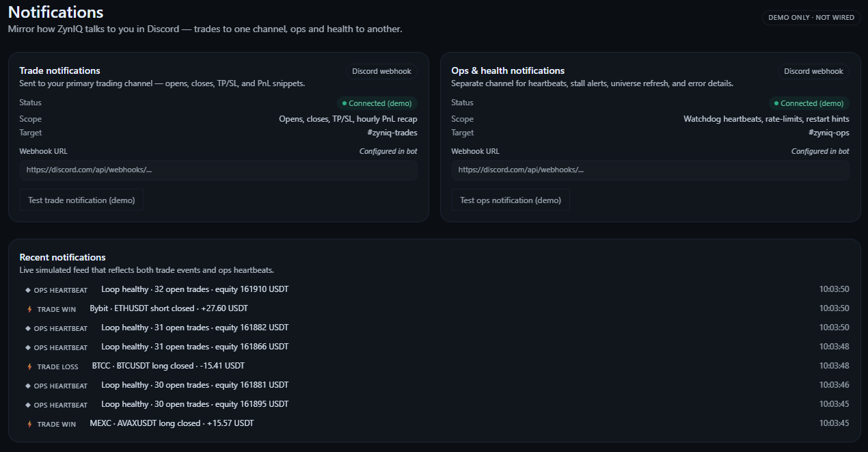
Task: Click the green status dot in Ops Connected pill
Action: pos(778,103)
